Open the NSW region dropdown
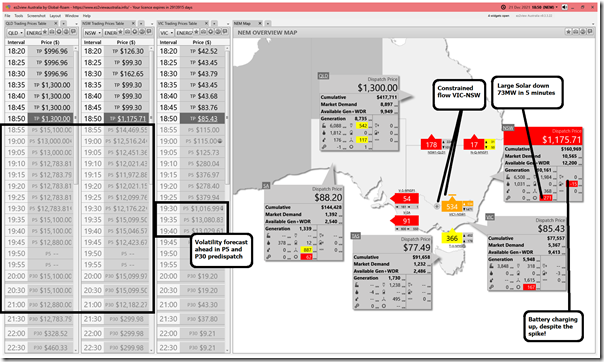 coord(92,33)
